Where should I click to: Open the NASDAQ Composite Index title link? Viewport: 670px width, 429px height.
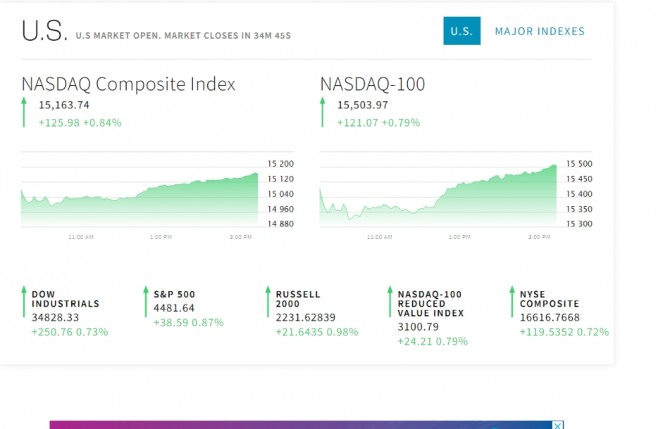128,84
